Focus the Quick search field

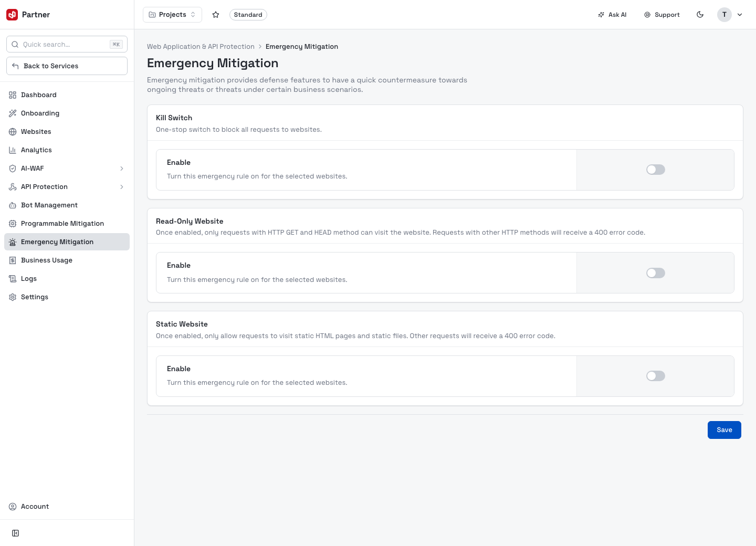[67, 45]
